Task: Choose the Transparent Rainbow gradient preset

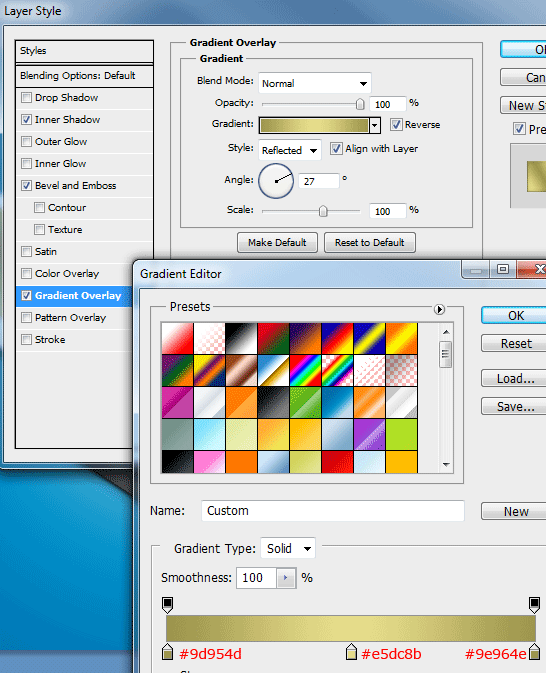Action: click(x=337, y=370)
